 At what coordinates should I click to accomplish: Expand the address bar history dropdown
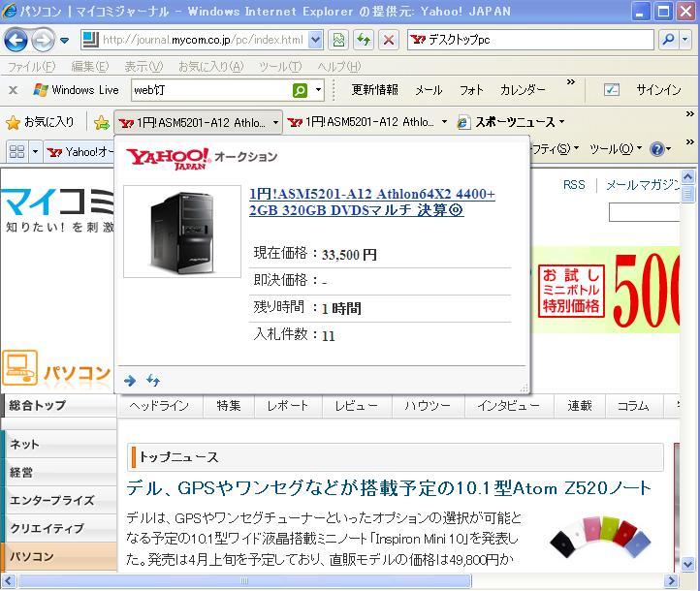[x=315, y=40]
